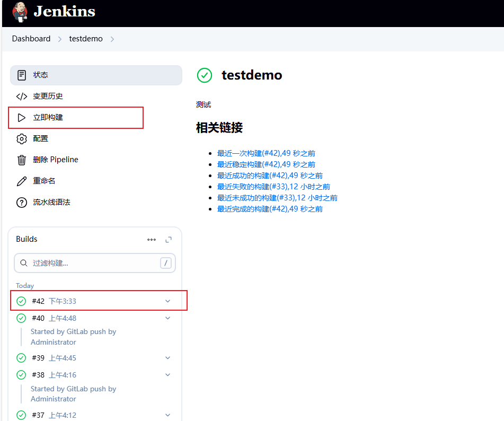Image resolution: width=504 pixels, height=421 pixels.
Task: Start a build with 立即构建
Action: tap(48, 117)
